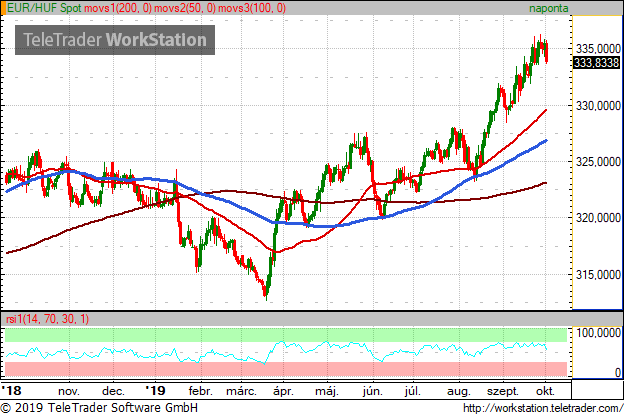Click the febr. date axis label
Image resolution: width=624 pixels, height=417 pixels.
click(201, 391)
